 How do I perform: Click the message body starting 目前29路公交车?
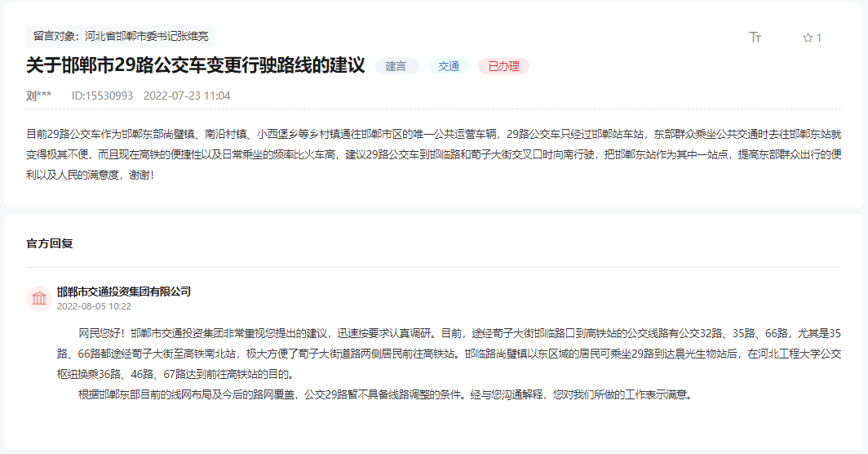(x=433, y=154)
